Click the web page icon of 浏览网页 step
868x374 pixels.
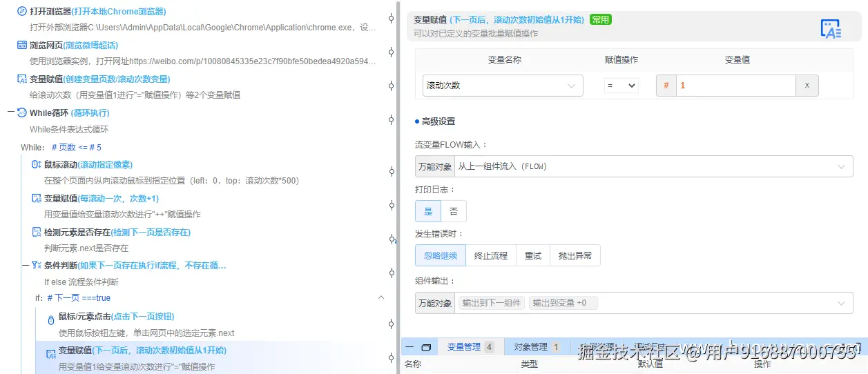22,46
